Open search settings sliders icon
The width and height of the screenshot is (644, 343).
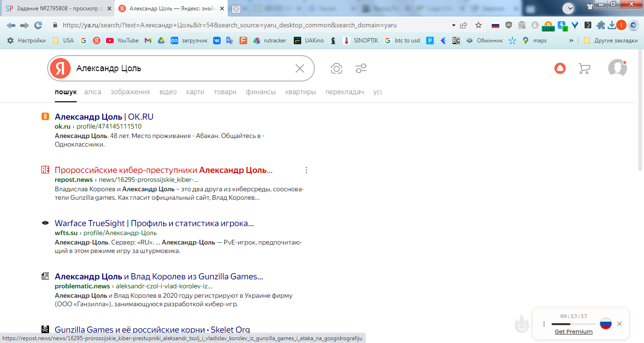(361, 69)
